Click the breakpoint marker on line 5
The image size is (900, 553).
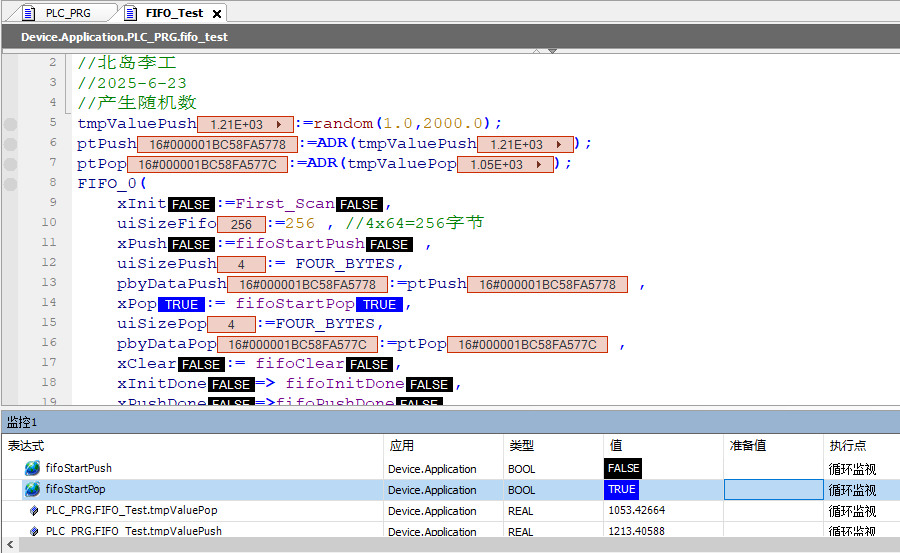[x=10, y=124]
